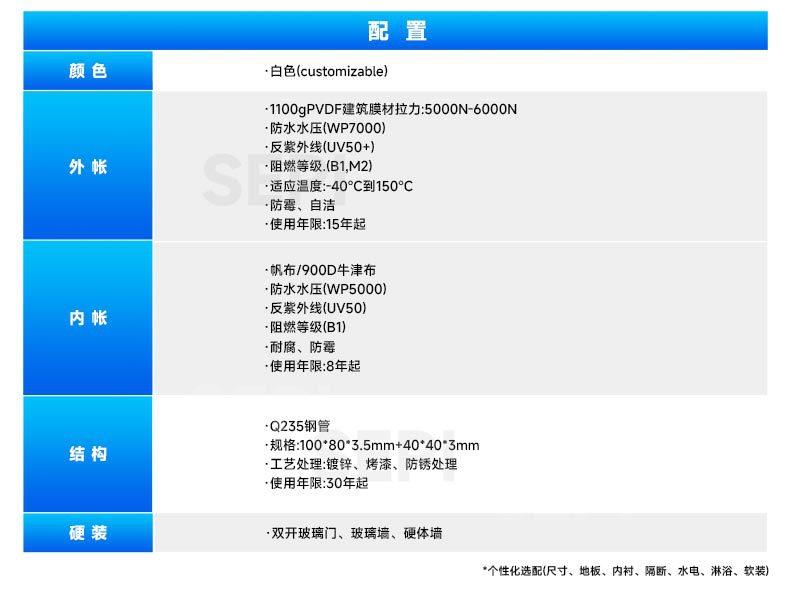790x612 pixels.
Task: Select the 结构 category cell
Action: coord(88,454)
